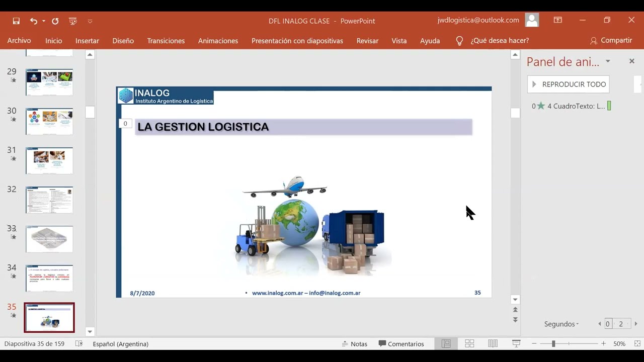644x362 pixels.
Task: Switch to Normal view
Action: 446,344
